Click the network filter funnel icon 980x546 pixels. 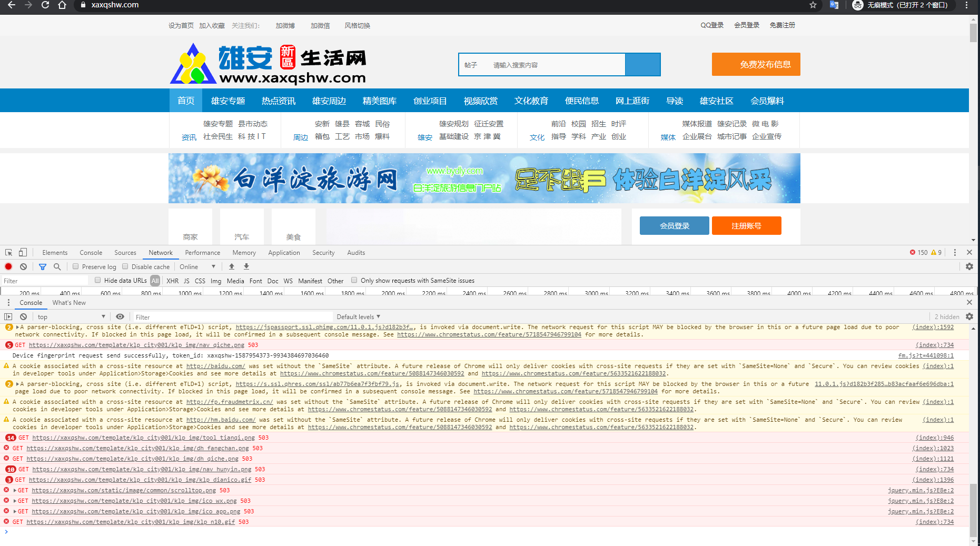tap(43, 267)
